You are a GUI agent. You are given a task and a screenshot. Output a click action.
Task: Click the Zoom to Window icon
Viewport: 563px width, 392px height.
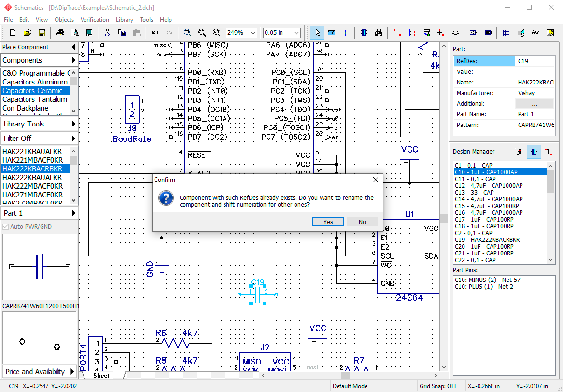pos(217,33)
